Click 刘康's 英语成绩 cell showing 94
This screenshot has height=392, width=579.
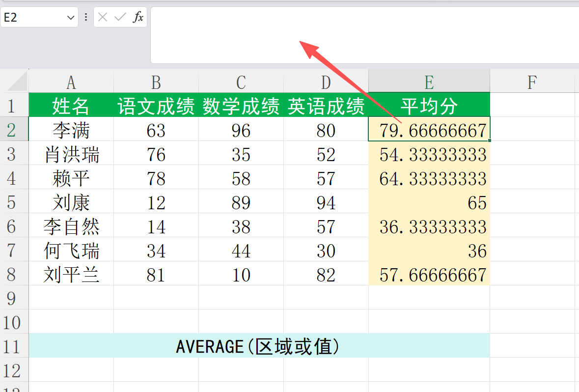pyautogui.click(x=326, y=202)
